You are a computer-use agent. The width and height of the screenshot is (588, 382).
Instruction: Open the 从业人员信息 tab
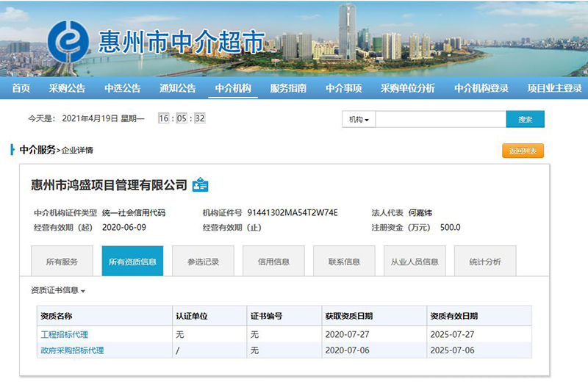[x=415, y=262]
